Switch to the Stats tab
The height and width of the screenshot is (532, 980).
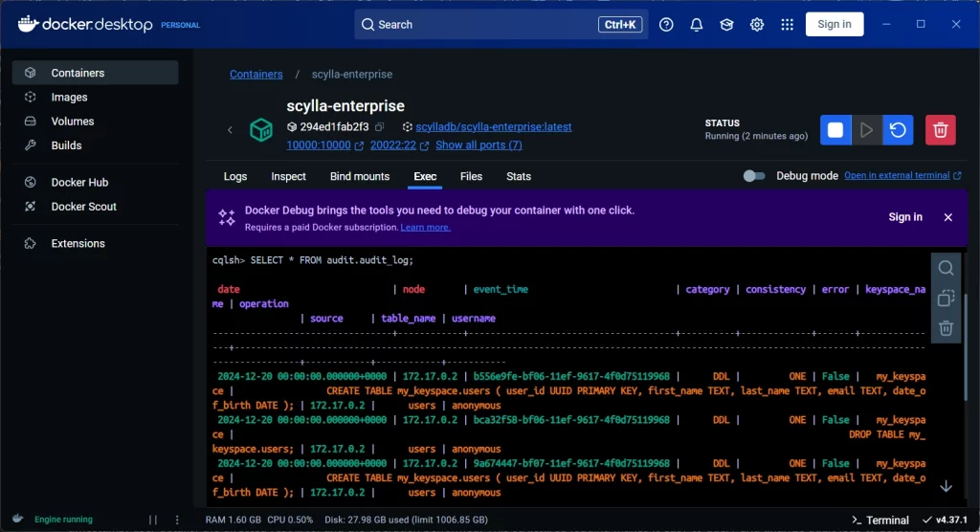click(518, 176)
